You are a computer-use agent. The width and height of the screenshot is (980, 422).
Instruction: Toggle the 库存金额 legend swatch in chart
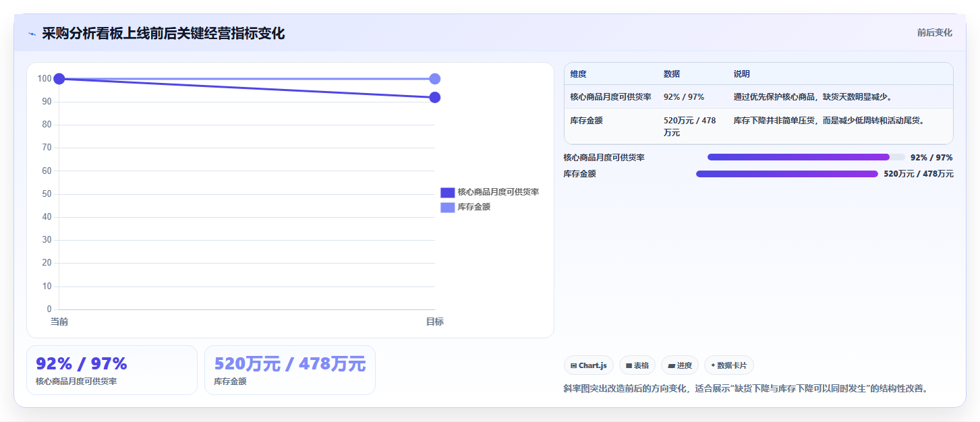click(x=448, y=208)
